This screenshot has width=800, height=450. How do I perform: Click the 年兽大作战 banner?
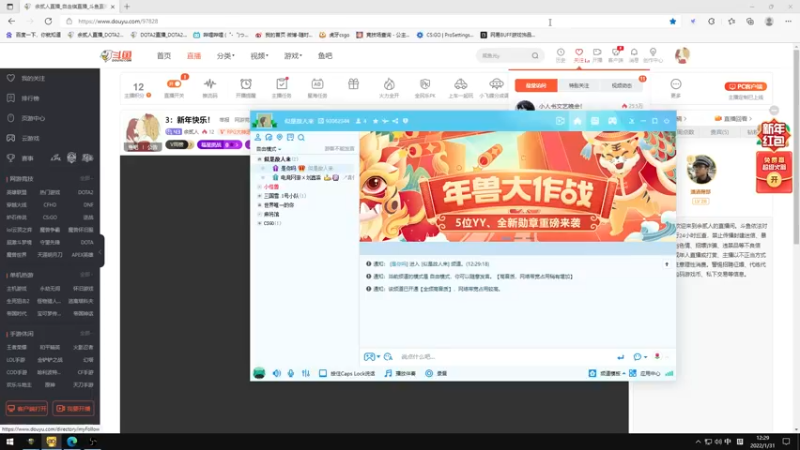[517, 186]
